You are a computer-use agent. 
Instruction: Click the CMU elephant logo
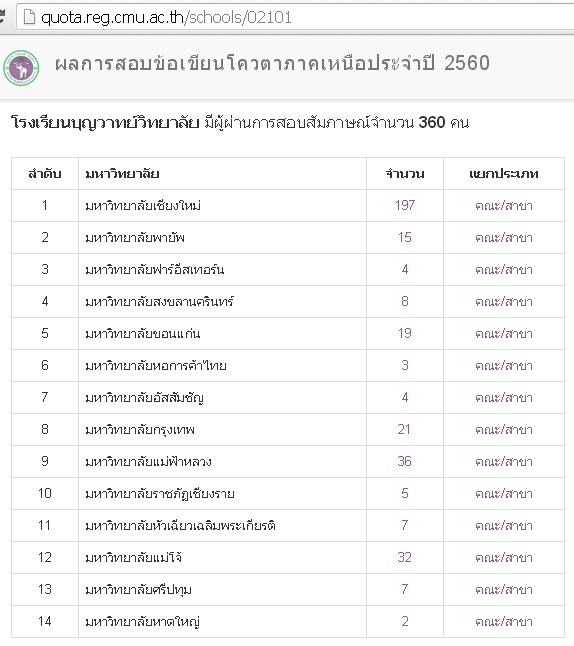[x=21, y=68]
